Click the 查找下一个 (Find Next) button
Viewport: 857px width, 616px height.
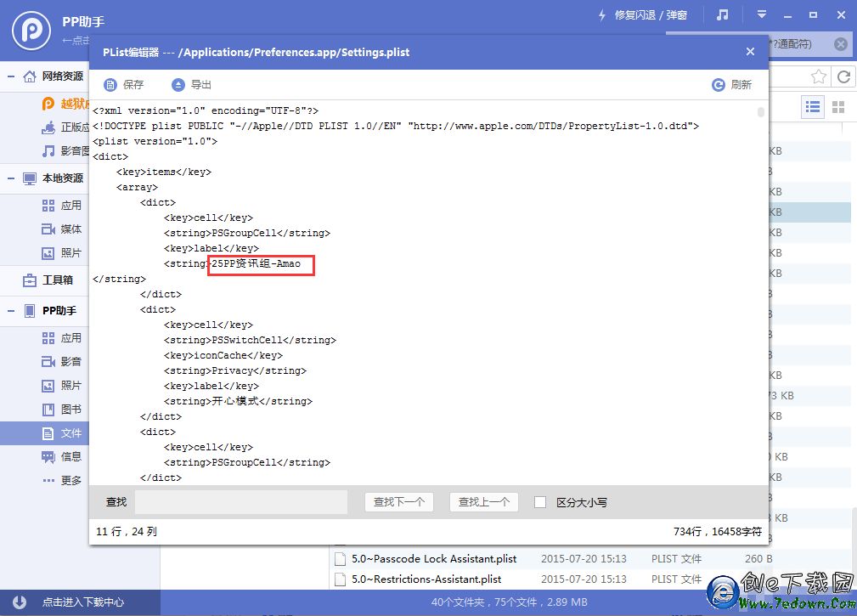[x=399, y=502]
